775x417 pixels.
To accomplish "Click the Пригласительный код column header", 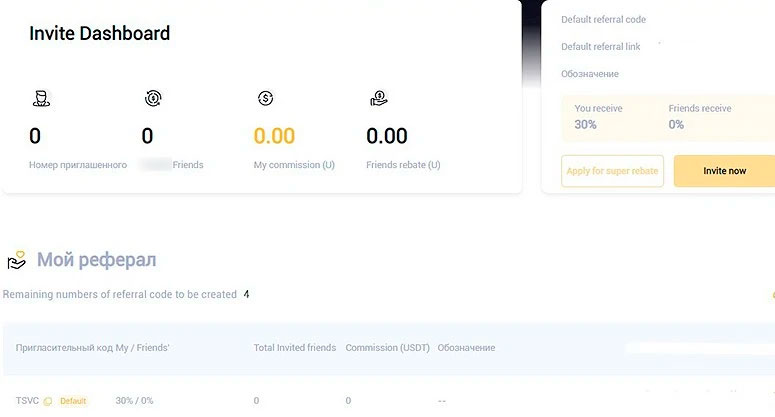I will pos(92,348).
